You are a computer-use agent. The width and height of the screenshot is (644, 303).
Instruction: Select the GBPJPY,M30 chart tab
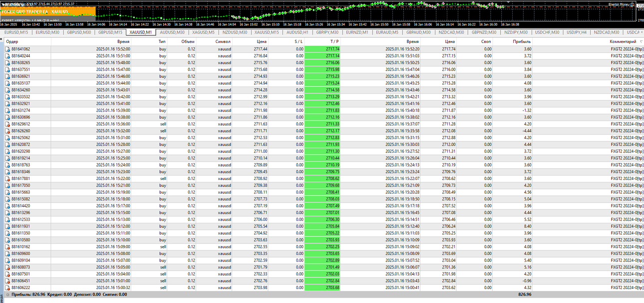point(328,32)
